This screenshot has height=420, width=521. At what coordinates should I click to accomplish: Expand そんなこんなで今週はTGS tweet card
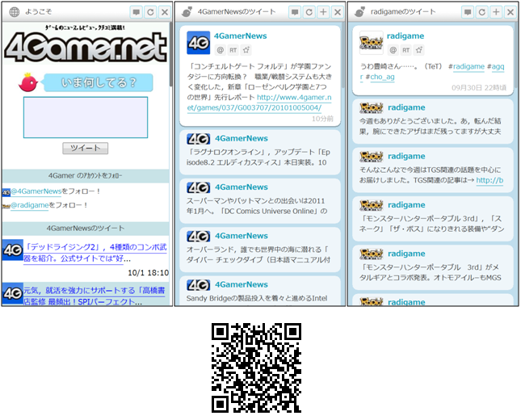point(433,170)
